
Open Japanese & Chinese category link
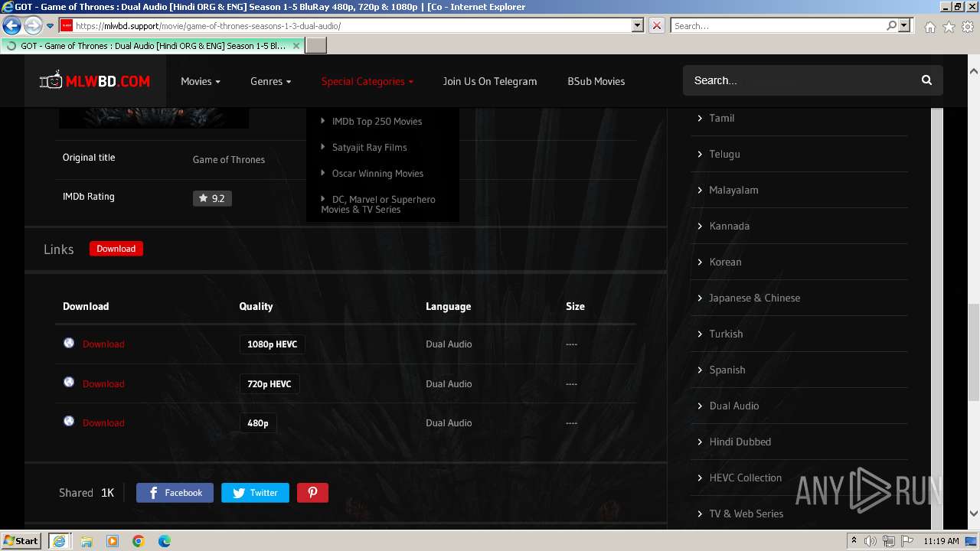(x=754, y=298)
